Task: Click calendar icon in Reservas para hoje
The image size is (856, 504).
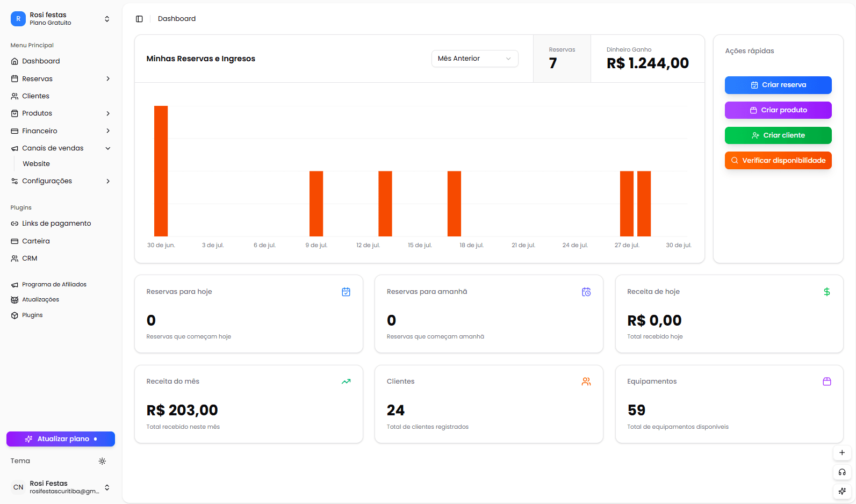Action: point(346,292)
